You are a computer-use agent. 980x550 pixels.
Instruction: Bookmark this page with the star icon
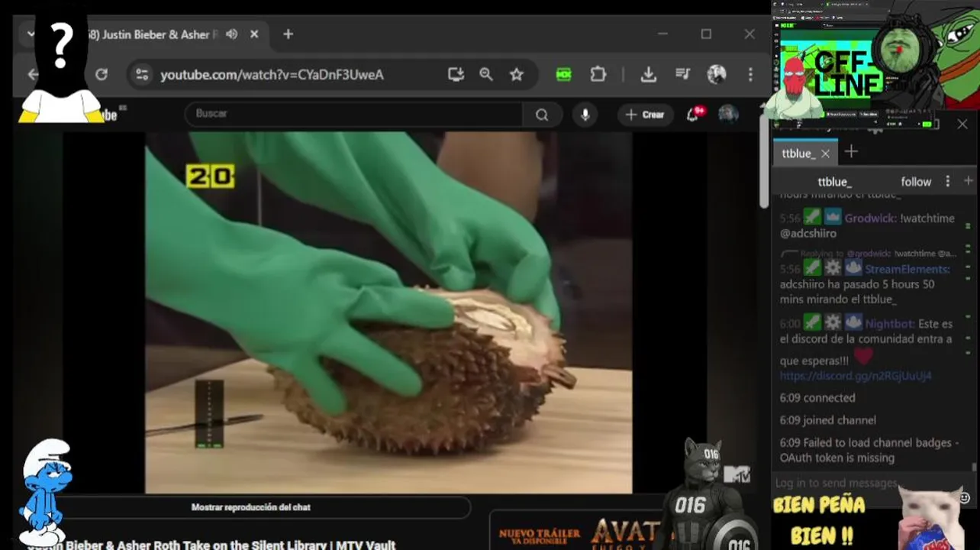pyautogui.click(x=517, y=74)
